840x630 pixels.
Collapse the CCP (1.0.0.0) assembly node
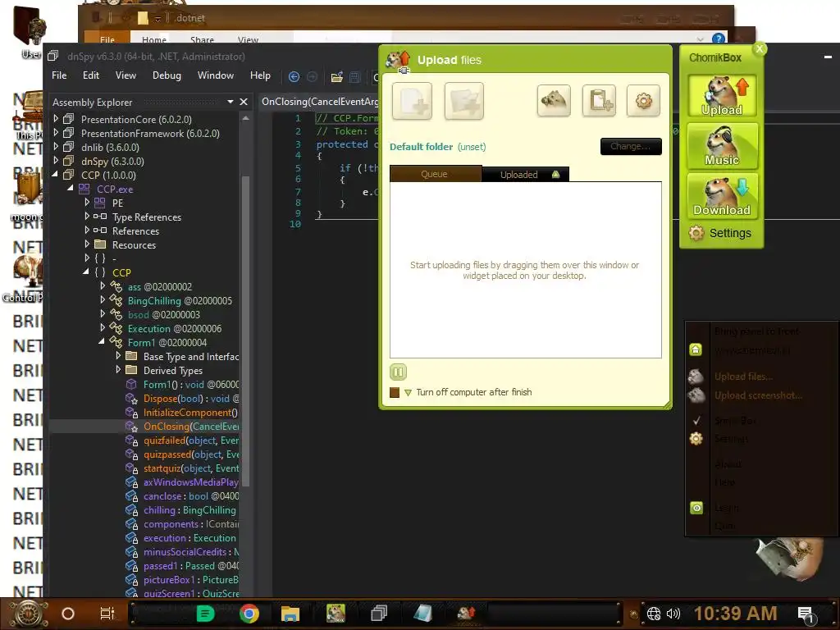point(55,175)
